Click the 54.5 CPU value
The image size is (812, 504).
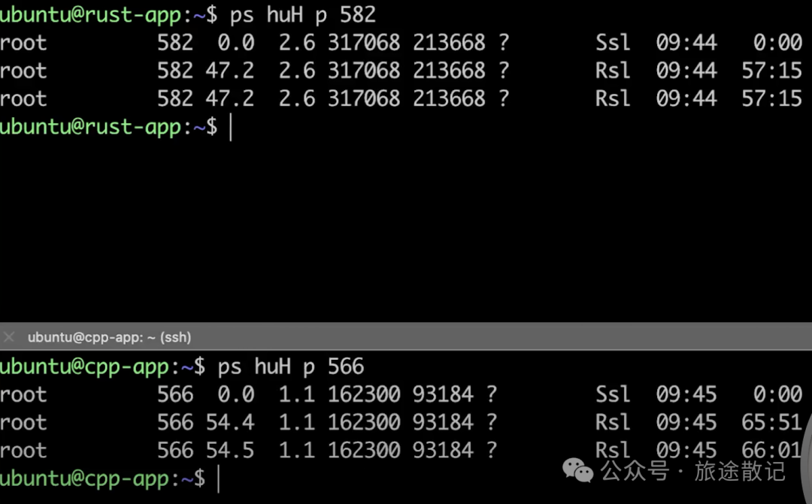[x=230, y=451]
